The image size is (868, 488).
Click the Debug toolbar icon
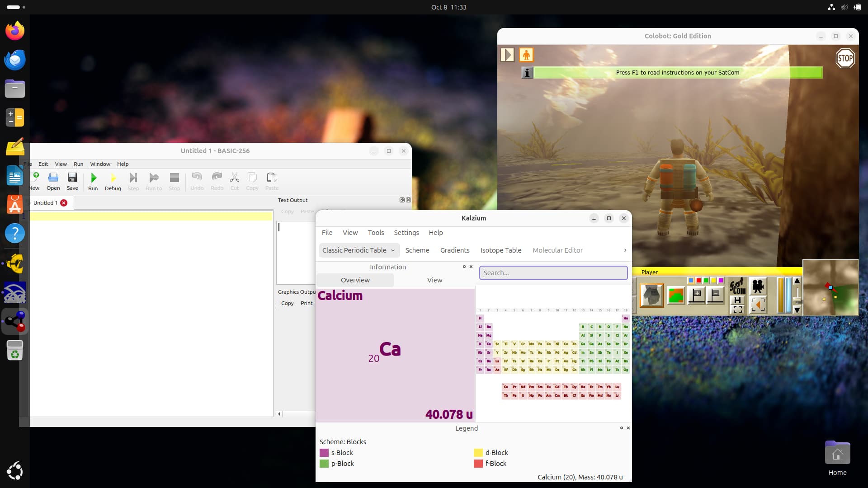(x=113, y=178)
